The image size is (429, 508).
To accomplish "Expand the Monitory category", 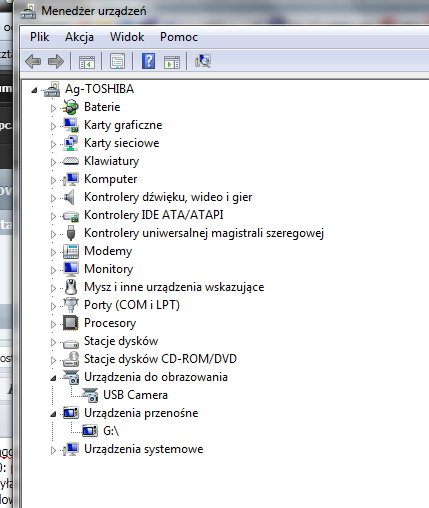I will (x=53, y=270).
